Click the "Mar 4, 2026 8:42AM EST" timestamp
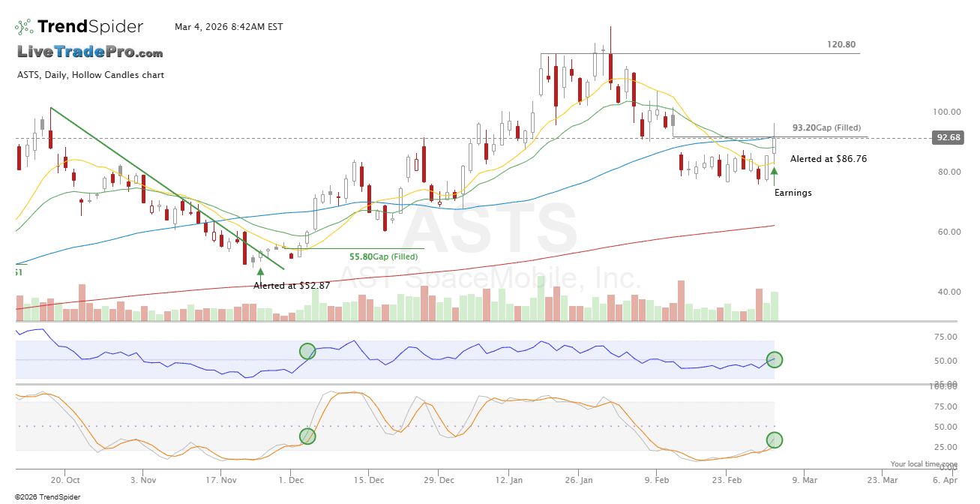The height and width of the screenshot is (504, 980). 229,27
